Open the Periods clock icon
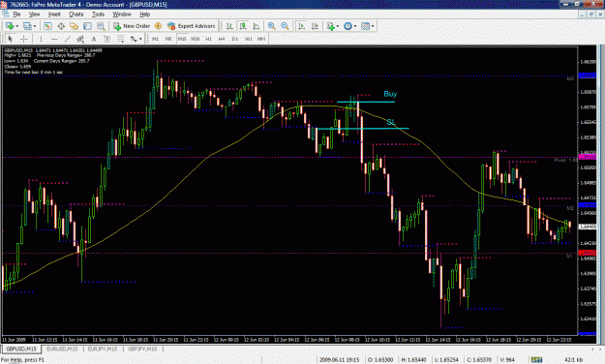 tap(348, 26)
